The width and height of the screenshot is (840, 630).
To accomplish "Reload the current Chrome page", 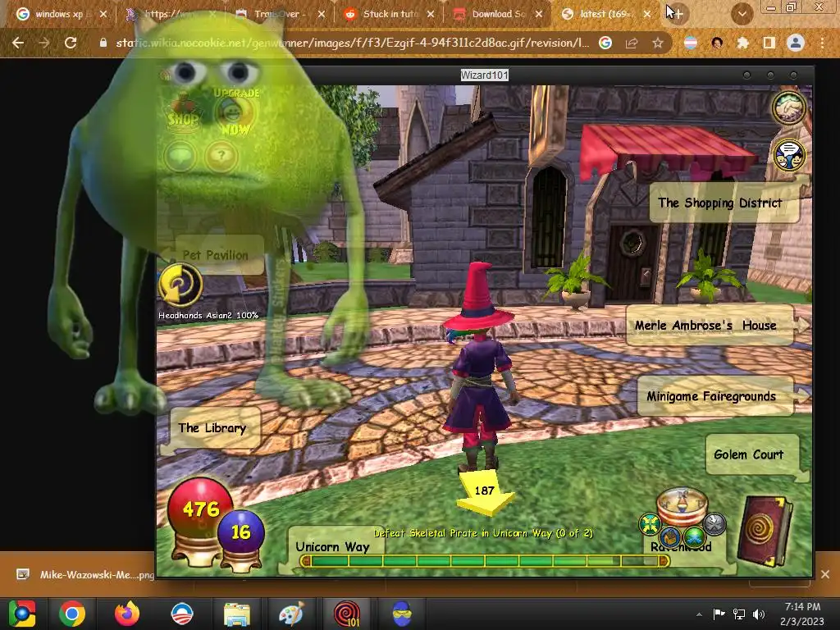I will (x=71, y=43).
